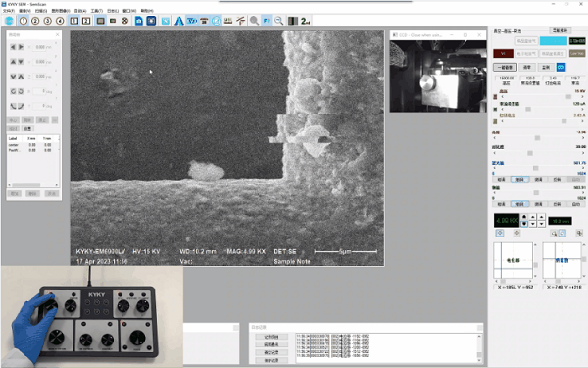The image size is (588, 368).
Task: Click the stage X left arrow icon
Action: 13,47
